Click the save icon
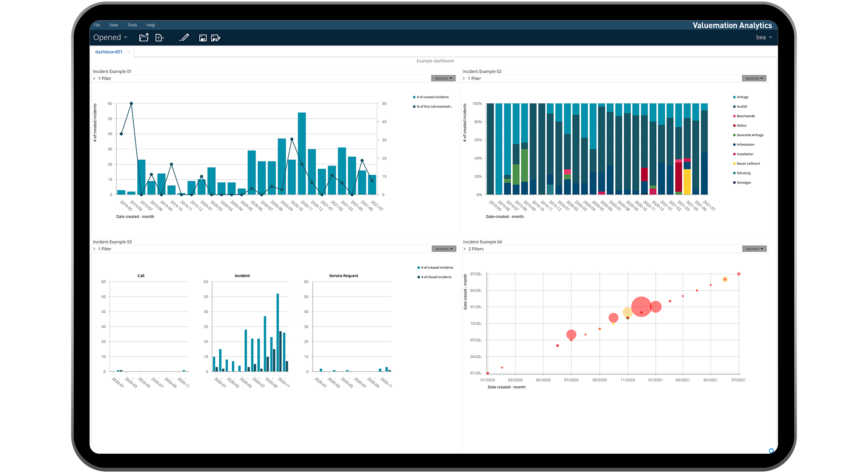This screenshot has width=868, height=473. 203,38
